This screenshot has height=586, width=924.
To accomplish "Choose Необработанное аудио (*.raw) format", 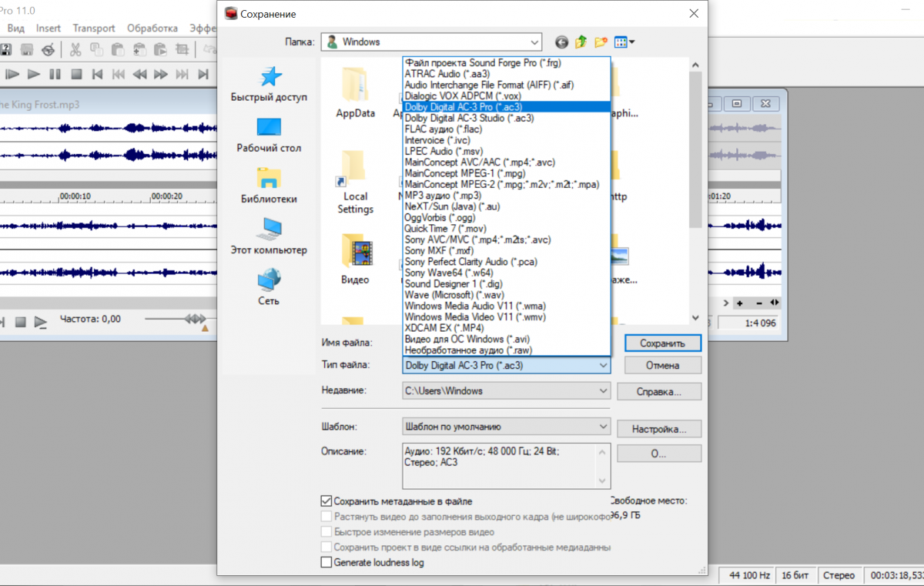I will 507,350.
